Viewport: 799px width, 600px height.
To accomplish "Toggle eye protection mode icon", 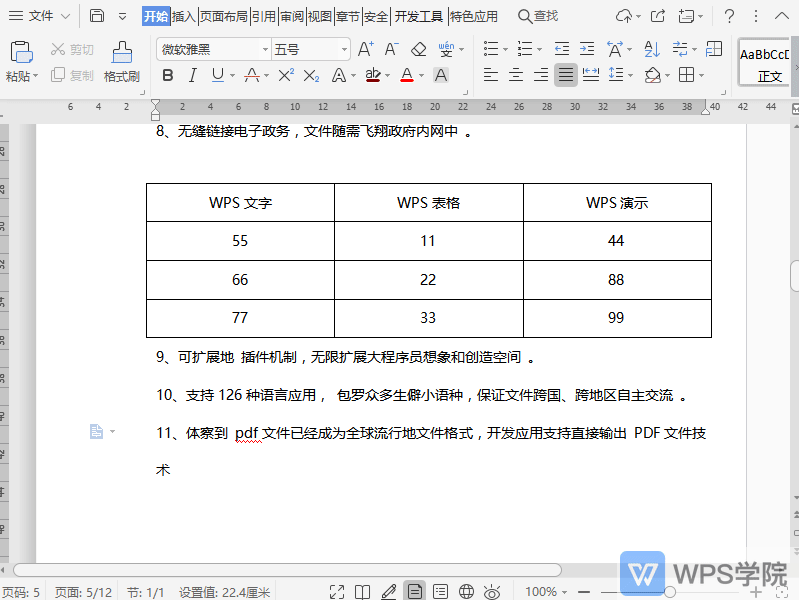I will [x=492, y=591].
